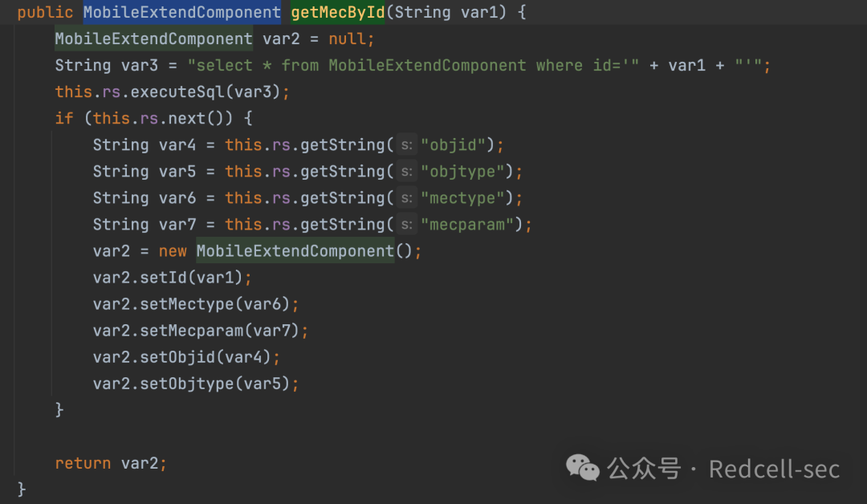Click the var2.setId(var1) line
Image resolution: width=867 pixels, height=504 pixels.
[x=172, y=278]
